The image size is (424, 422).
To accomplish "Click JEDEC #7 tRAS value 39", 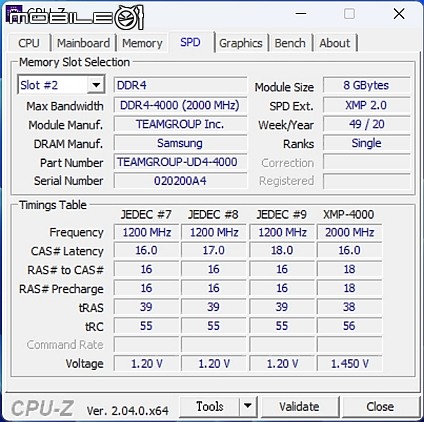I will click(147, 307).
